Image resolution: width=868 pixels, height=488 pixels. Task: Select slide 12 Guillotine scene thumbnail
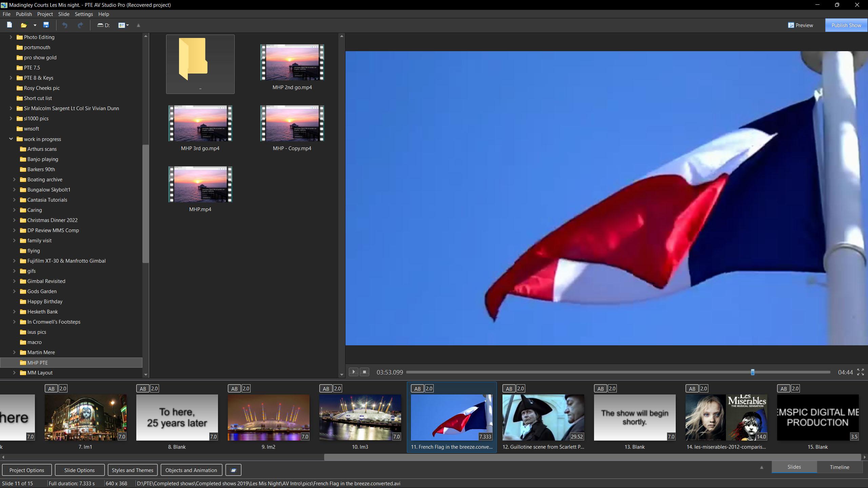coord(543,418)
